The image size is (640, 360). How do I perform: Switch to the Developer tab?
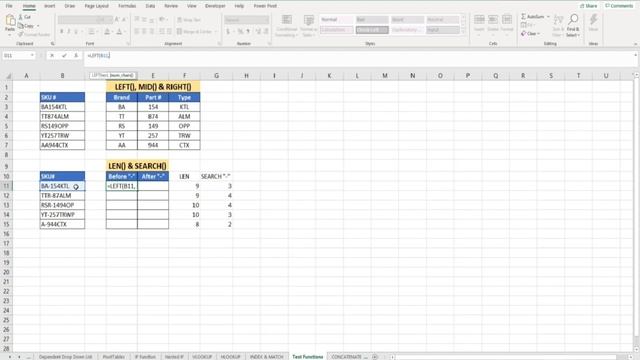point(215,6)
